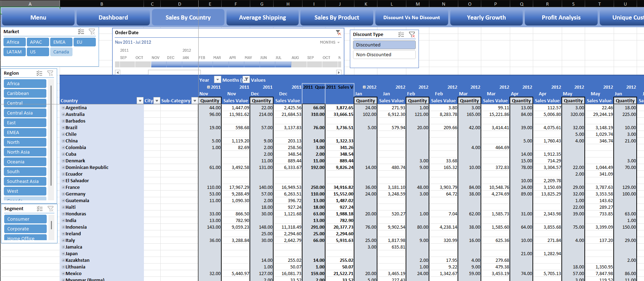Select APAC in the Market slicer
This screenshot has height=281, width=644.
(38, 42)
